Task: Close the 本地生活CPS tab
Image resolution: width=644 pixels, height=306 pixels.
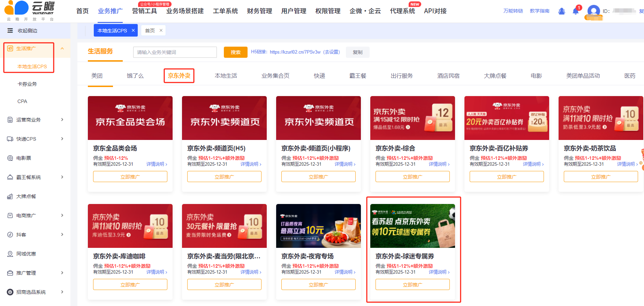Action: 133,30
